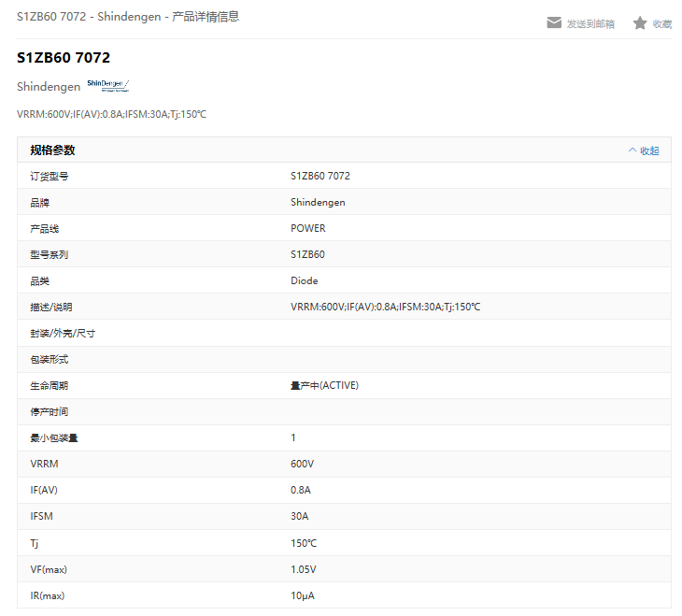Click the star favorite icon
This screenshot has width=682, height=616.
click(640, 23)
